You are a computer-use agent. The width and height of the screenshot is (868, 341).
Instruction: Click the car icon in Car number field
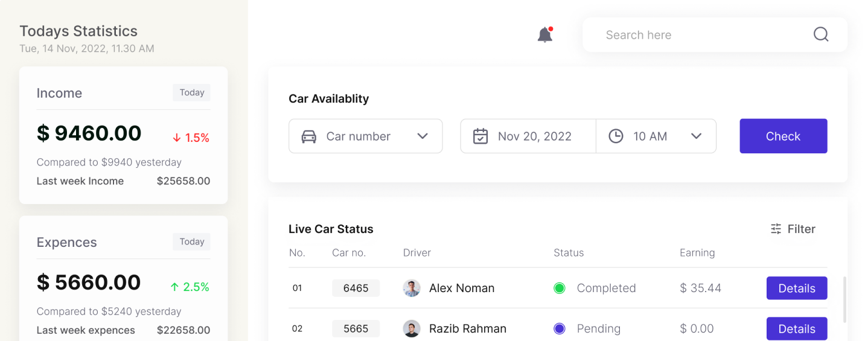click(308, 136)
